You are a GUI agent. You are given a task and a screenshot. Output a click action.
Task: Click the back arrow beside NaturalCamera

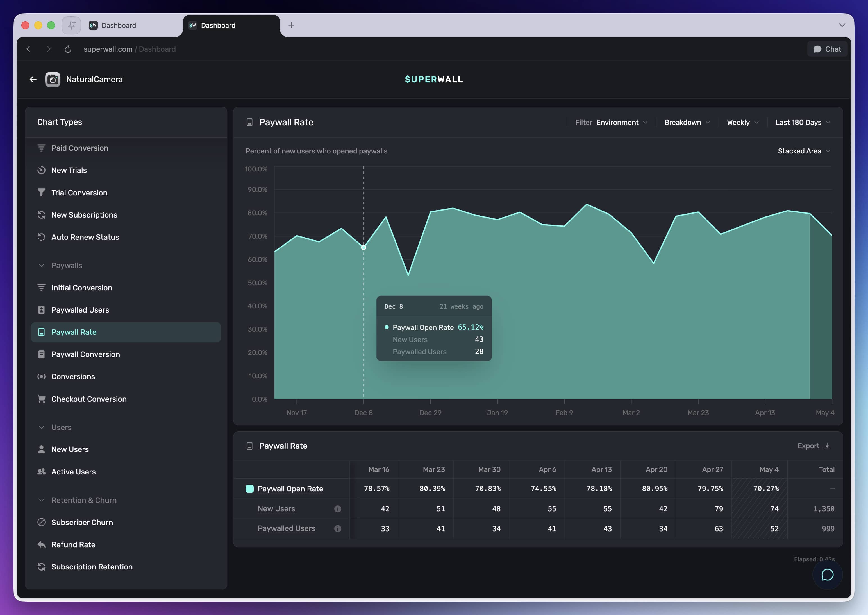click(x=33, y=80)
